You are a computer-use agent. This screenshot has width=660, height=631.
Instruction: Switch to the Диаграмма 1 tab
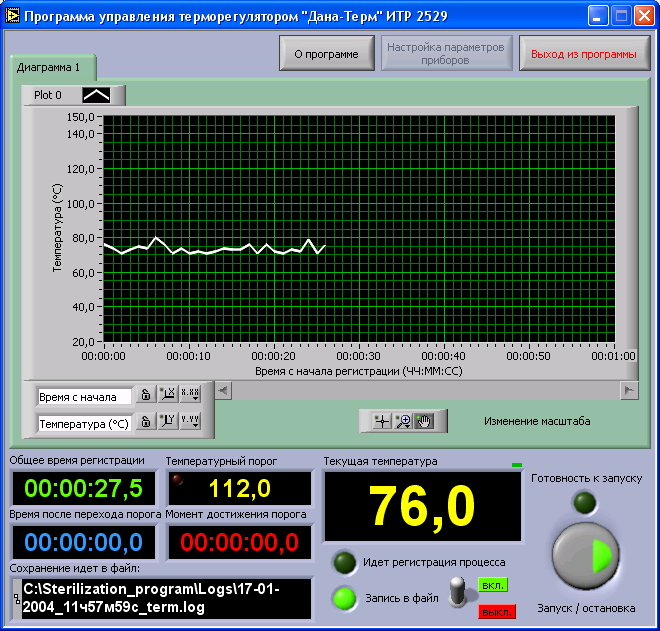54,68
